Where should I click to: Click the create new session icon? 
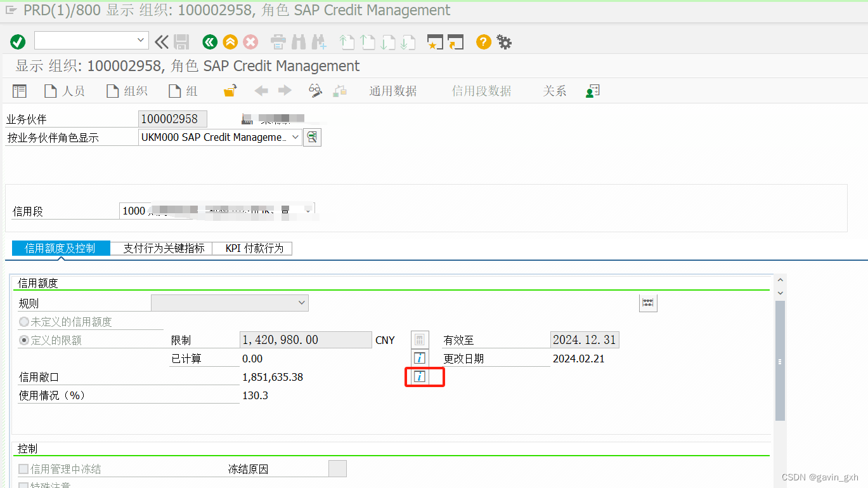click(x=435, y=43)
